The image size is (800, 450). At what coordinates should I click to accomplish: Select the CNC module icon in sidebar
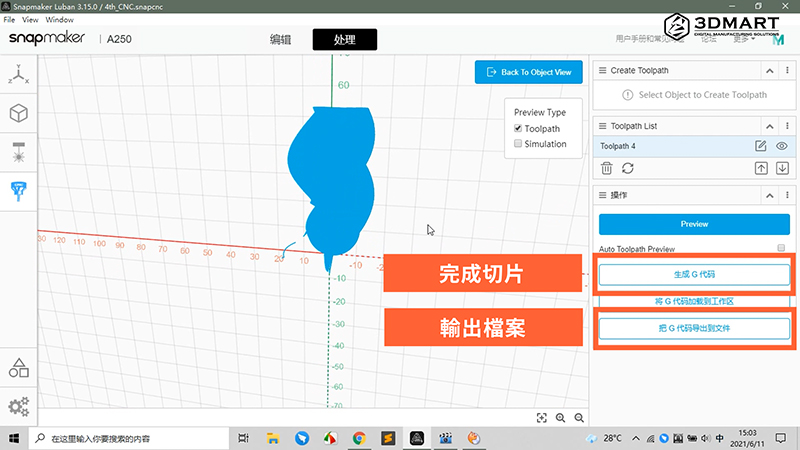coord(19,191)
